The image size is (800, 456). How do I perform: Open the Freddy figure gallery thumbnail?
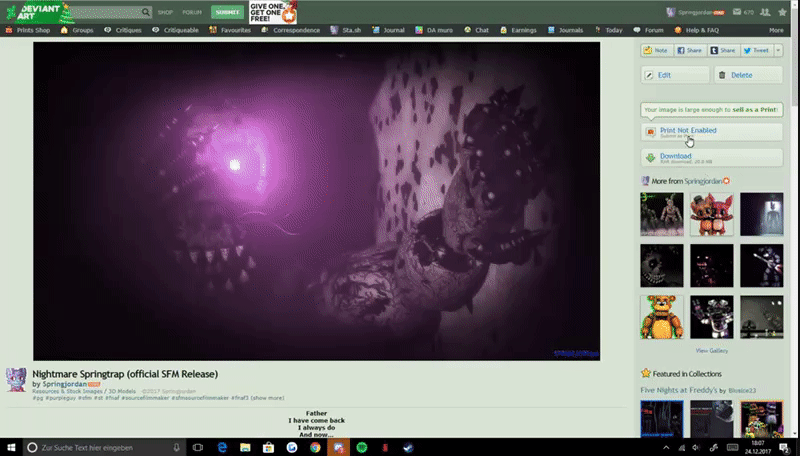point(662,214)
